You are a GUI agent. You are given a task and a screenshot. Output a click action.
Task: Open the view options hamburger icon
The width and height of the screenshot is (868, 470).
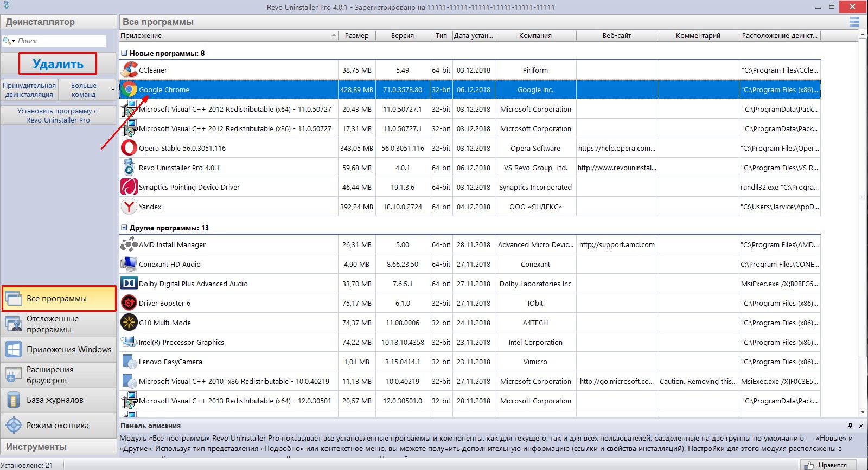[854, 22]
